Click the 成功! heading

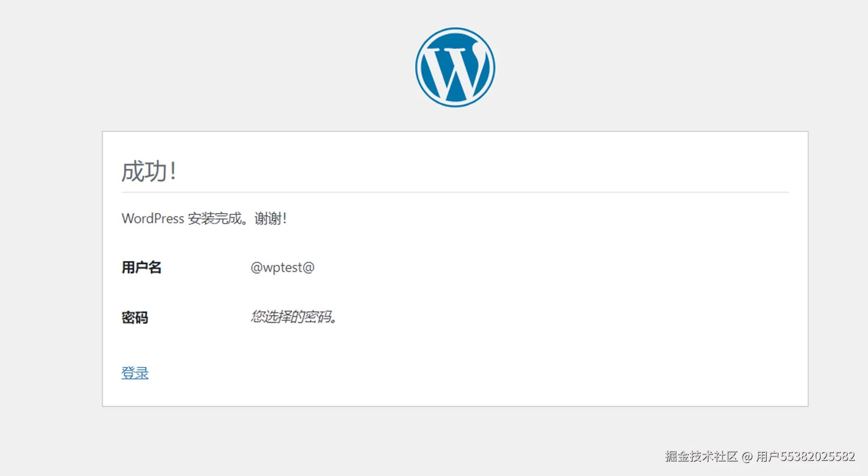click(x=149, y=172)
